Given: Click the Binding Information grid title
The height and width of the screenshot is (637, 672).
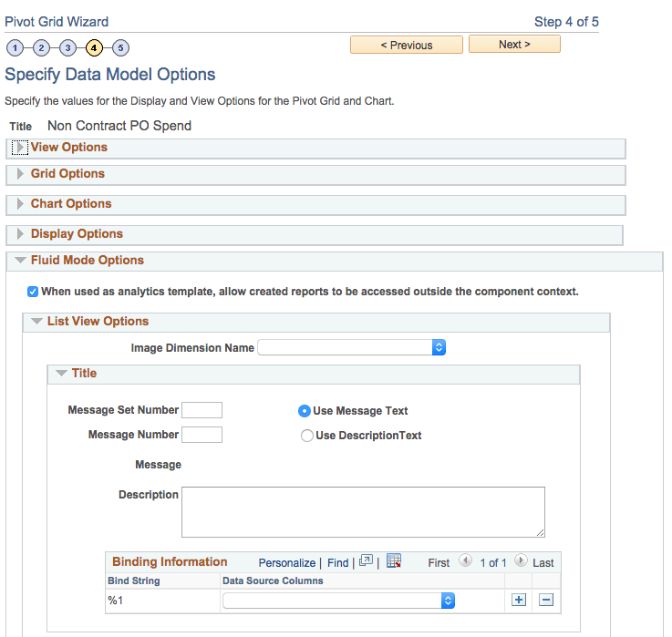Looking at the screenshot, I should click(x=170, y=561).
